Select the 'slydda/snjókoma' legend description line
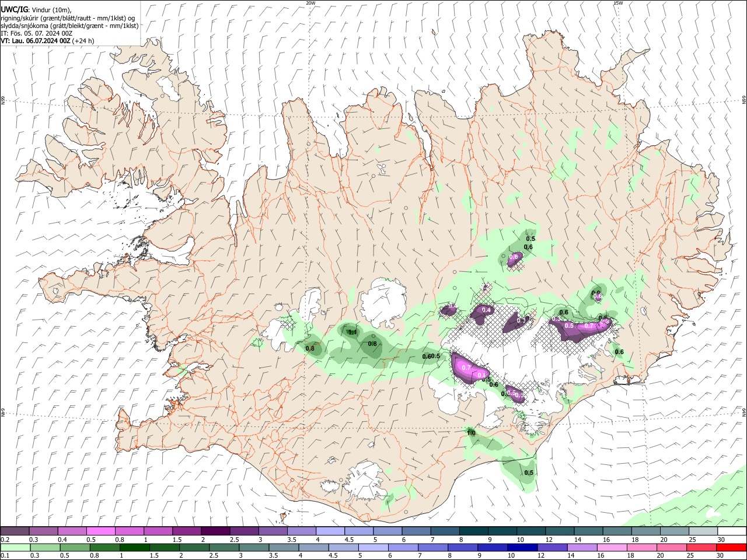This screenshot has height=560, width=747. point(69,26)
